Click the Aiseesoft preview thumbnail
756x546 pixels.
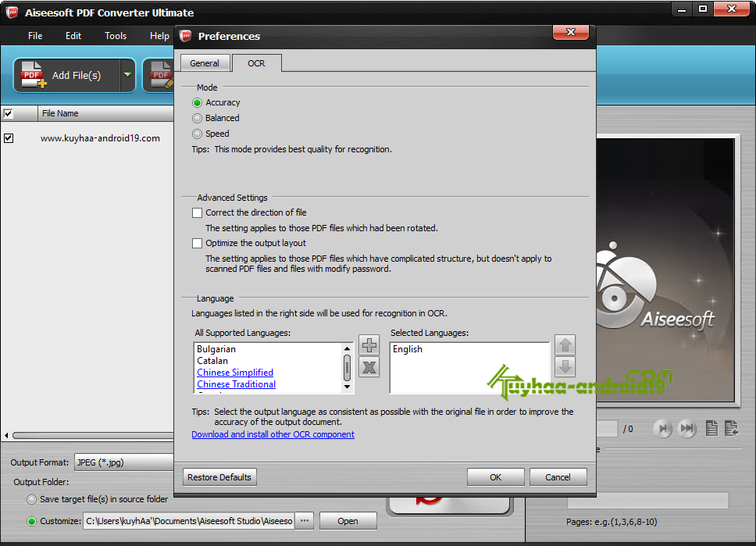(x=665, y=270)
